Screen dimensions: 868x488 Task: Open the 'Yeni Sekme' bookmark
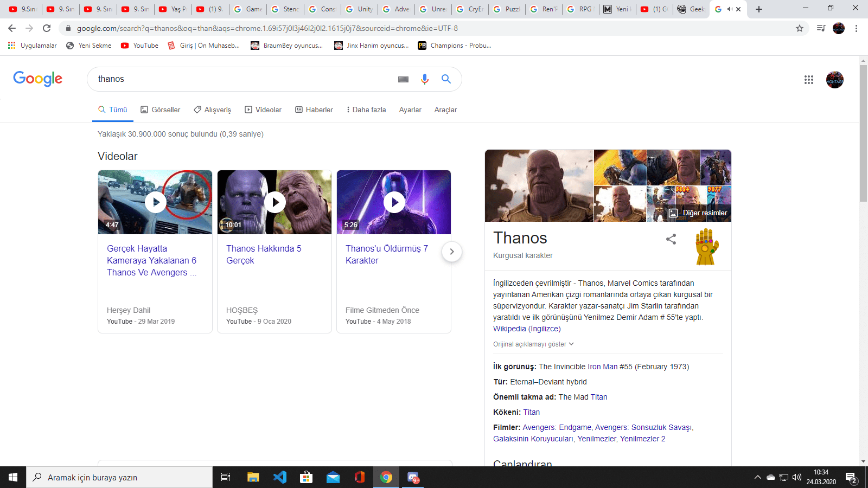coord(88,46)
